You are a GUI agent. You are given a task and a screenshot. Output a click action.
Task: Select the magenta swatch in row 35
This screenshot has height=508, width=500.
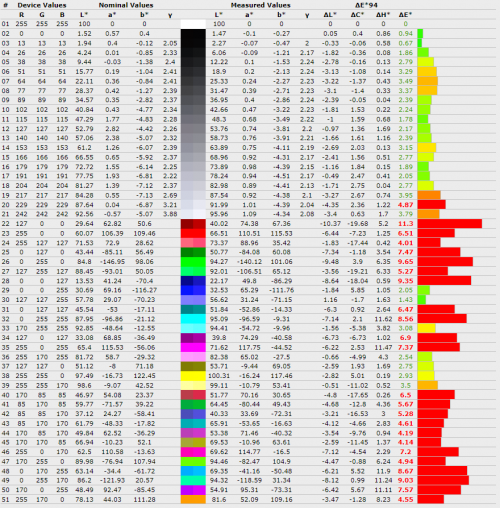[193, 347]
